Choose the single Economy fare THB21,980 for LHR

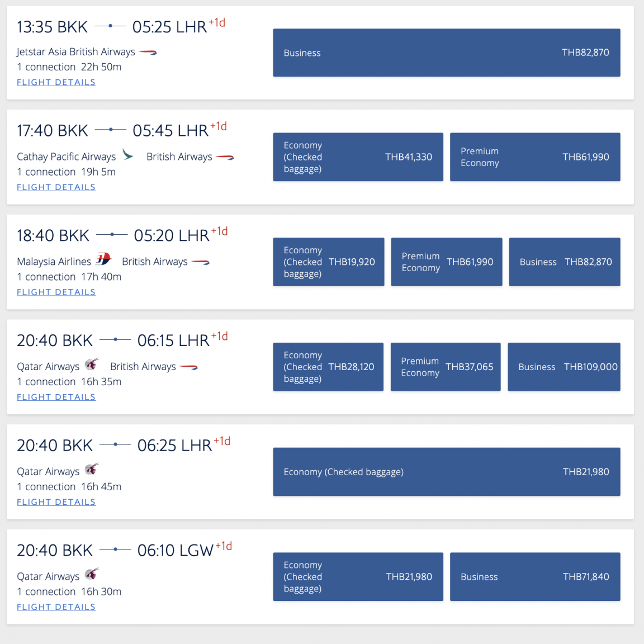coord(447,472)
